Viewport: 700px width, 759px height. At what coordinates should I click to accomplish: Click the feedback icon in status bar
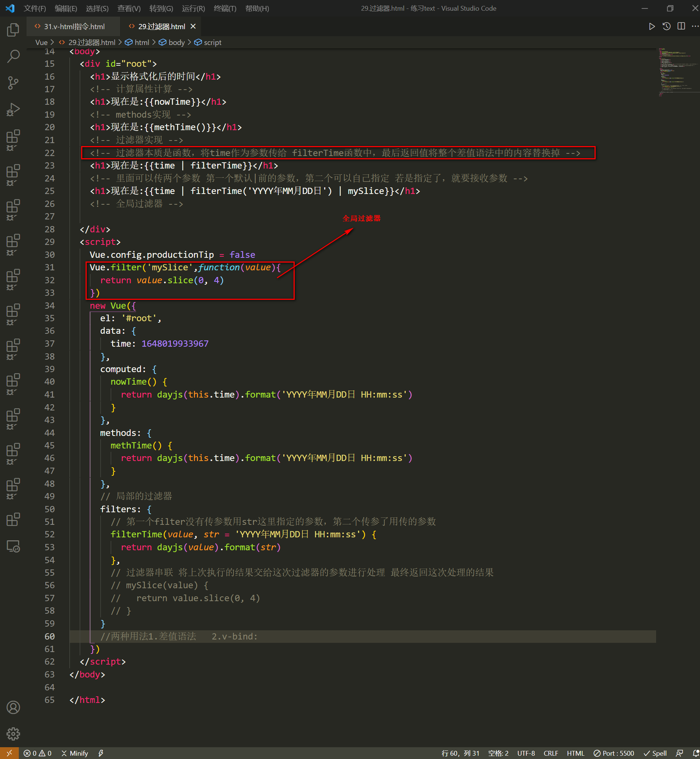tap(680, 753)
